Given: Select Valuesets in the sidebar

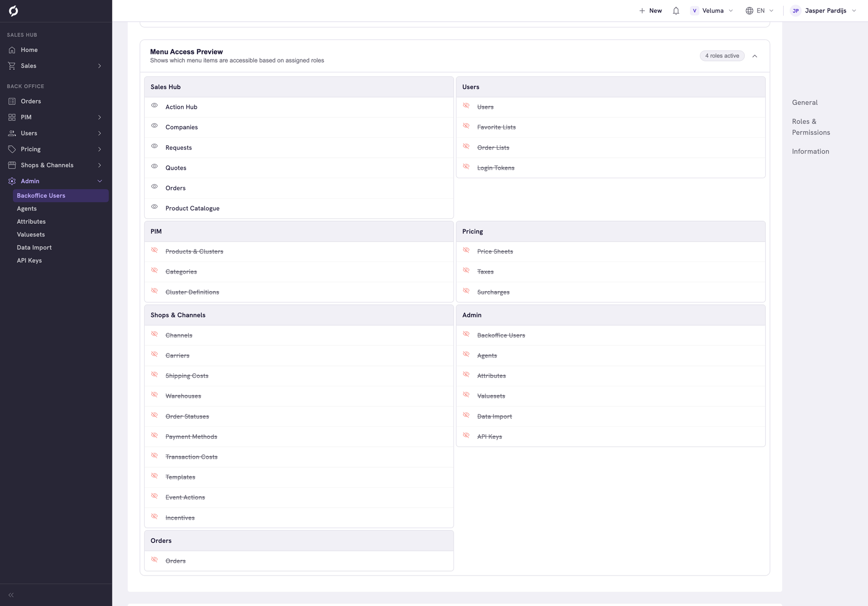Looking at the screenshot, I should (31, 235).
